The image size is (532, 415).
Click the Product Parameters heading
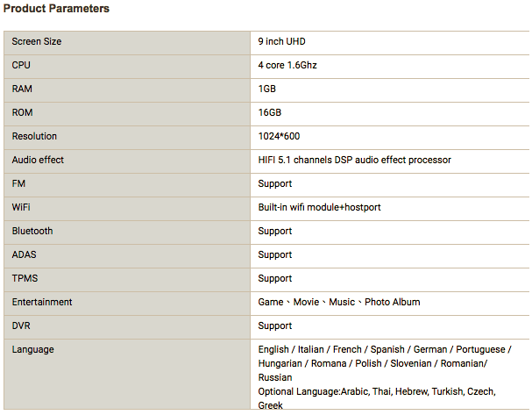(x=57, y=9)
